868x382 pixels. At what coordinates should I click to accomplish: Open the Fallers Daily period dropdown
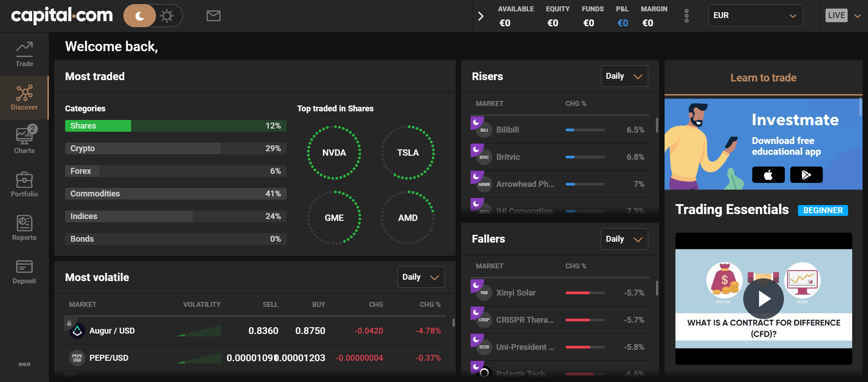click(x=624, y=239)
